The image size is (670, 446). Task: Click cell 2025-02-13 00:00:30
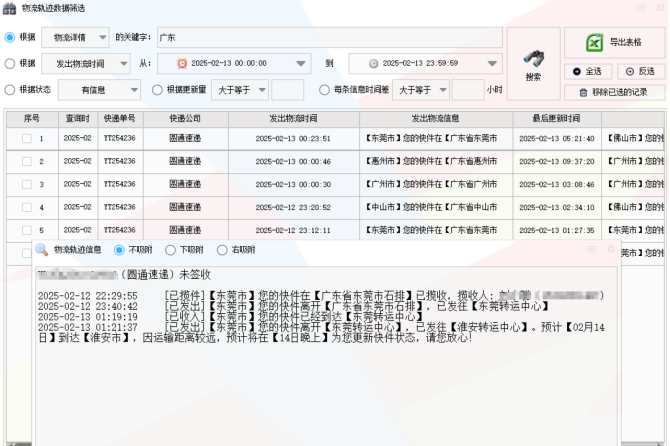click(294, 185)
